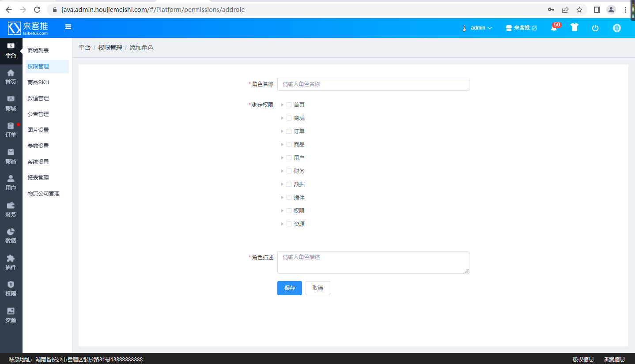Check the 数据 permission checkbox
635x364 pixels.
(289, 184)
